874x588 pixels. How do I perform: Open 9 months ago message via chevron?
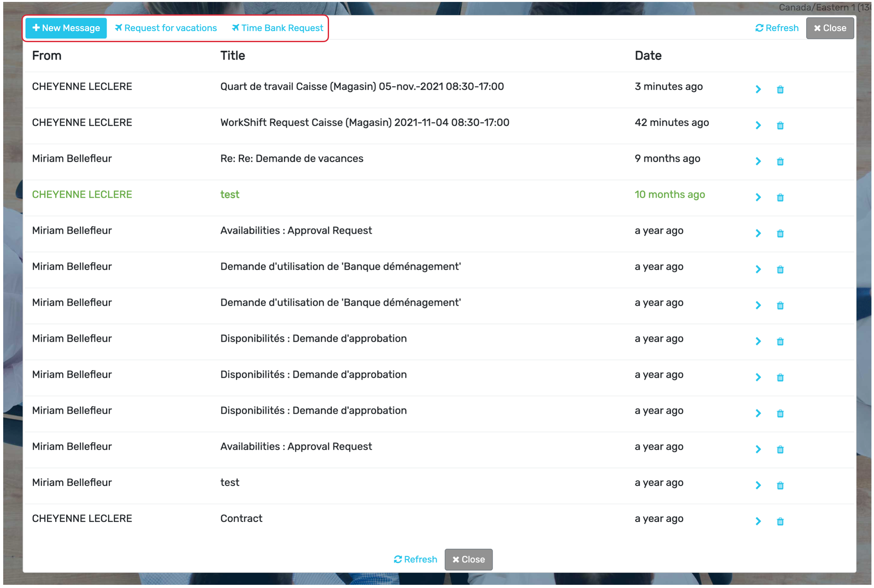coord(758,161)
